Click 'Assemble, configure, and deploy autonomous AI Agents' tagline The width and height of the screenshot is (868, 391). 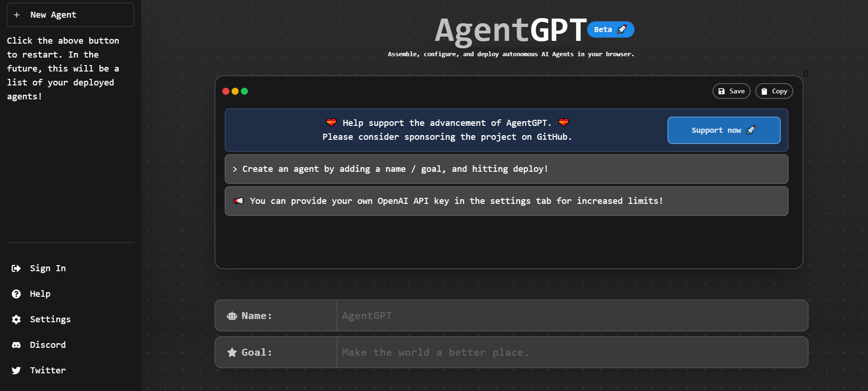coord(511,54)
